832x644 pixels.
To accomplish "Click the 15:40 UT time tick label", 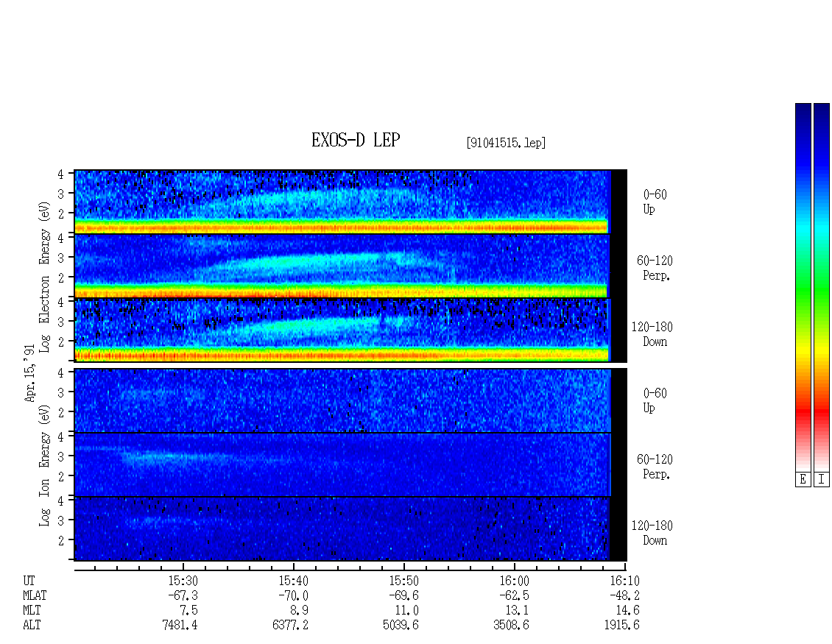I will pyautogui.click(x=294, y=581).
